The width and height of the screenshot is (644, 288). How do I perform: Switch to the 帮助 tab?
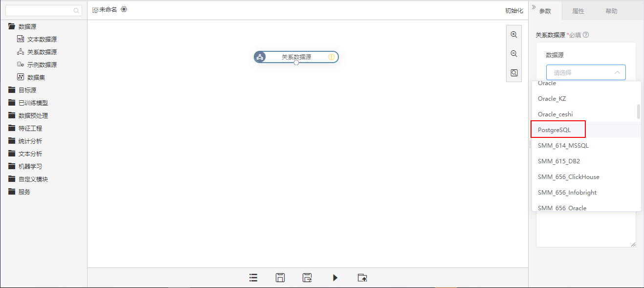click(611, 11)
